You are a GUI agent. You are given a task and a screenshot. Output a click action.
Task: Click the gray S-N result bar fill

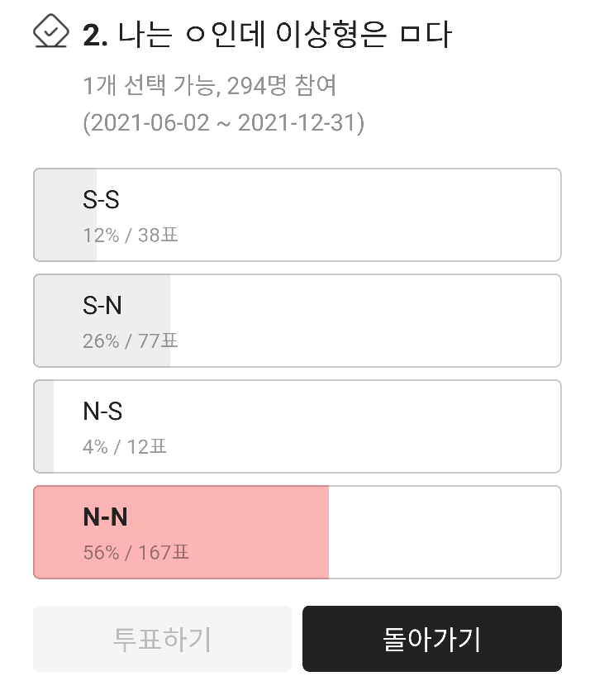click(149, 320)
